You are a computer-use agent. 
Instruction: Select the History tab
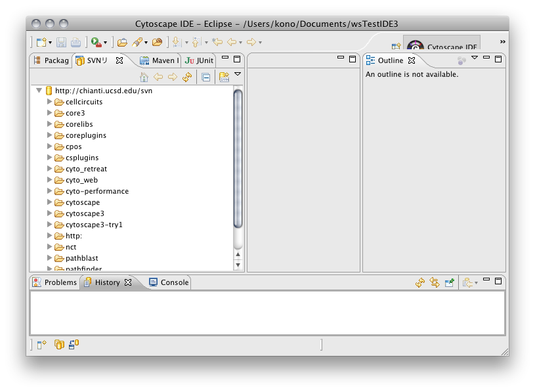[107, 282]
